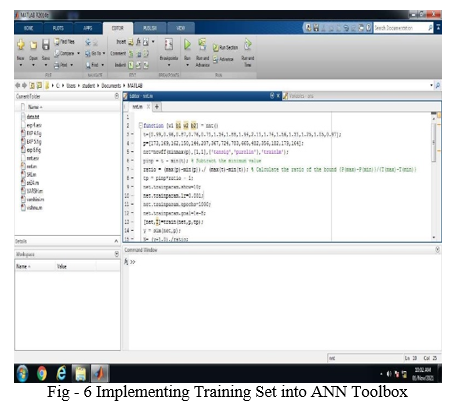Click Documents folder in address path

111,86
